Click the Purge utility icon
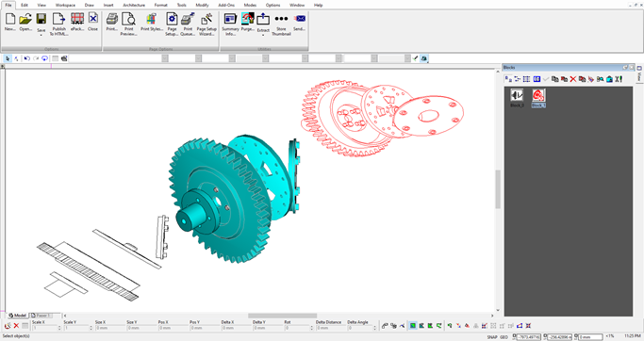Screen dimensions: 644x341 tap(248, 23)
